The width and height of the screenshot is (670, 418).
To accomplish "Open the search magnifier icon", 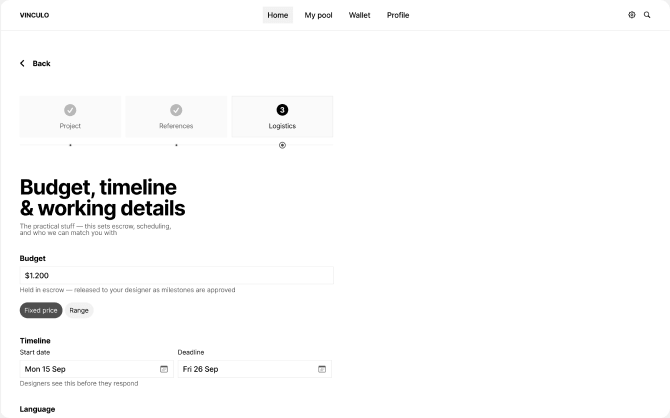I will coord(647,15).
